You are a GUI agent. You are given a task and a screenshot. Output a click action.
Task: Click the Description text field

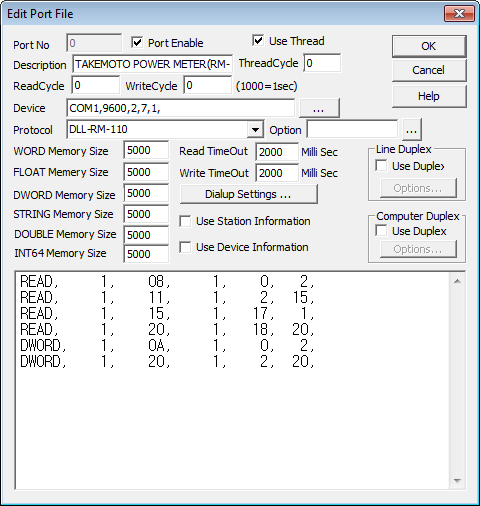coord(153,64)
